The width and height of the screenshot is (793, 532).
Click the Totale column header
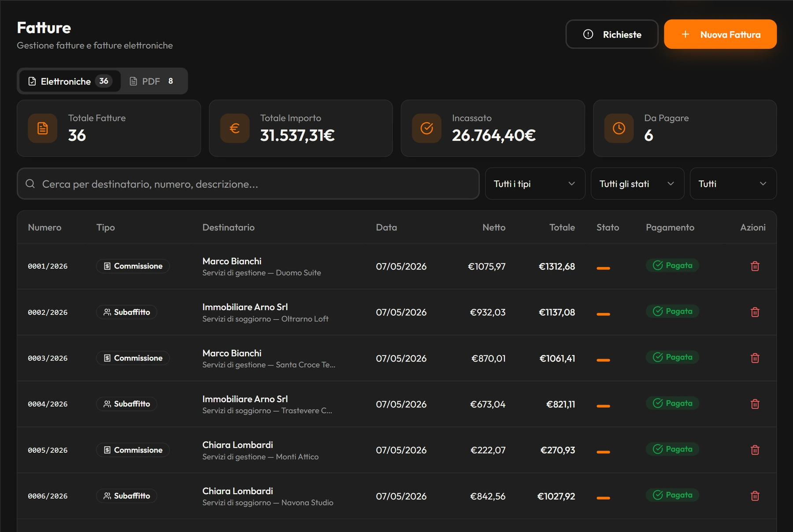[x=562, y=227]
